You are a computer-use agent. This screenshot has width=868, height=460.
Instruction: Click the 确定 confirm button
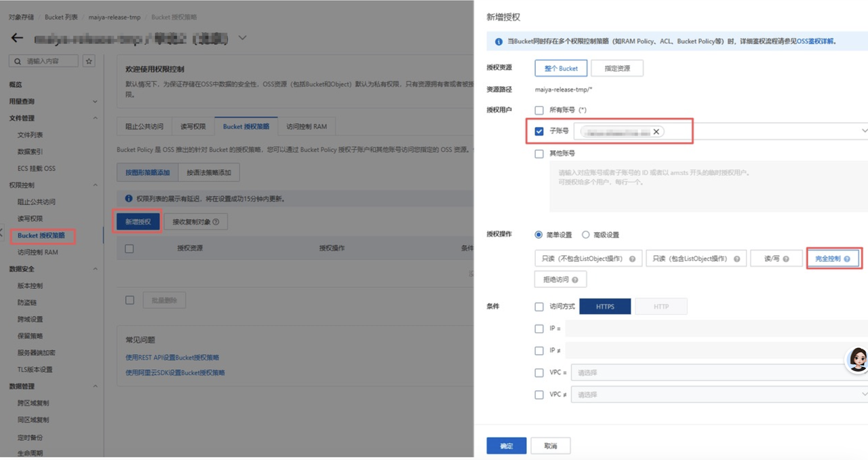pos(507,446)
